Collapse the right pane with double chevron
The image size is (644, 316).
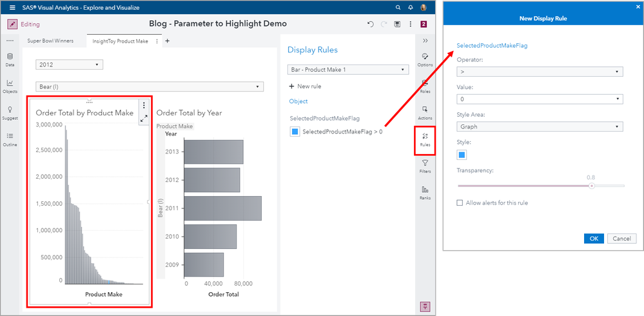click(425, 41)
